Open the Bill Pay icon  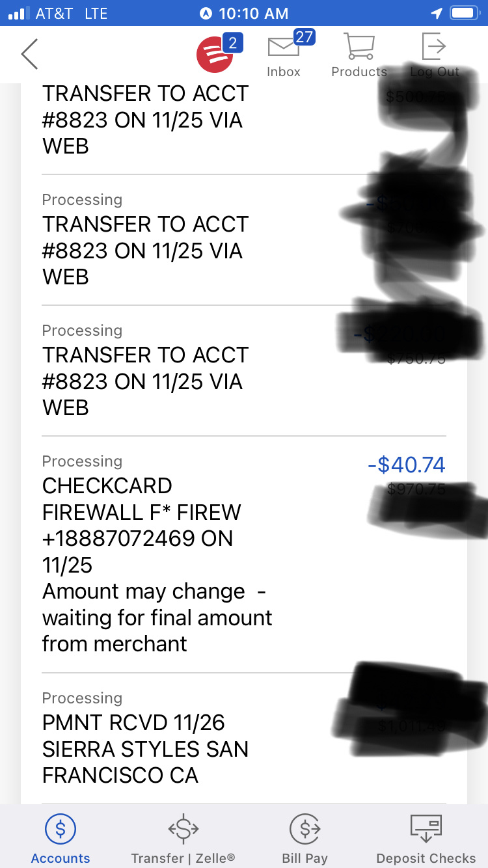pos(305,829)
